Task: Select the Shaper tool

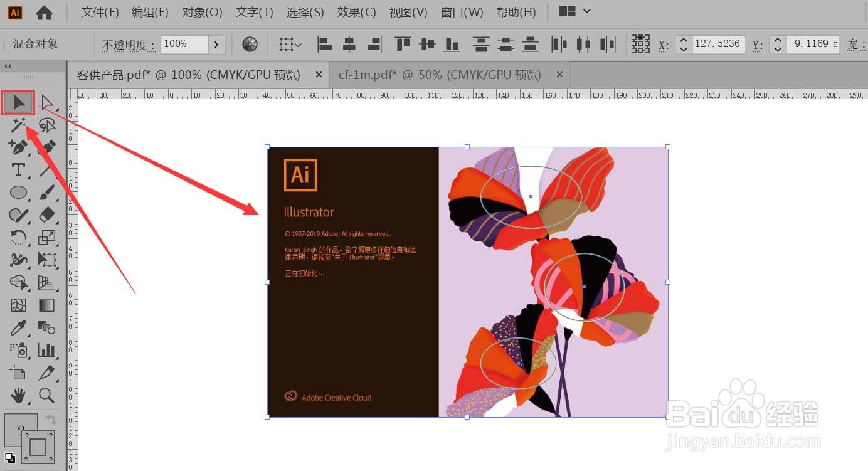Action: pyautogui.click(x=18, y=215)
